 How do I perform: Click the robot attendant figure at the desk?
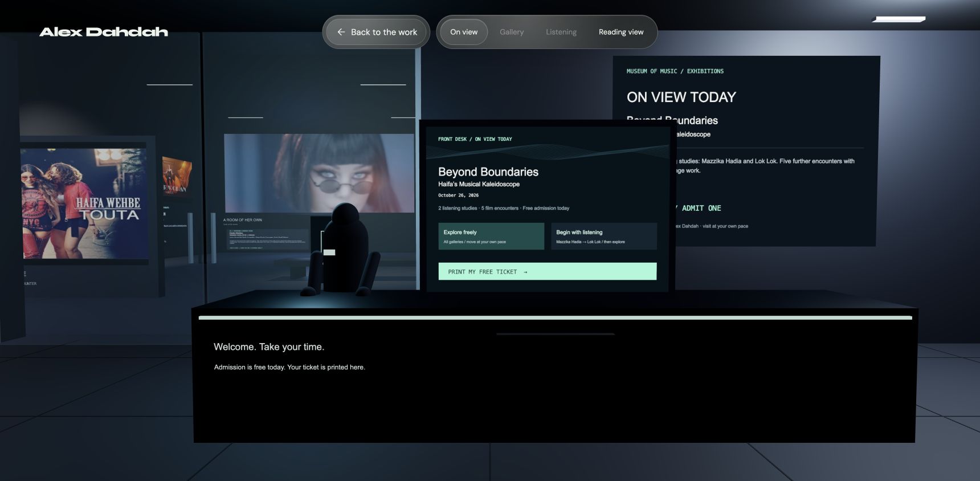(341, 251)
